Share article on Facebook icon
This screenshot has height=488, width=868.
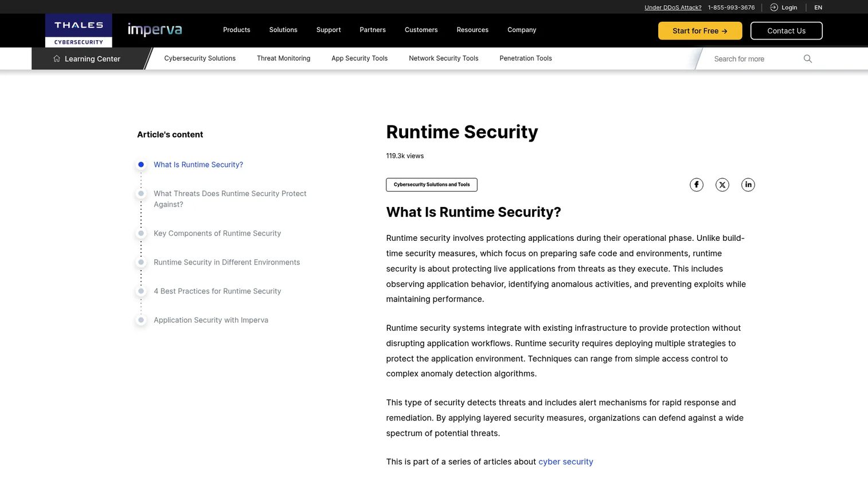tap(697, 185)
